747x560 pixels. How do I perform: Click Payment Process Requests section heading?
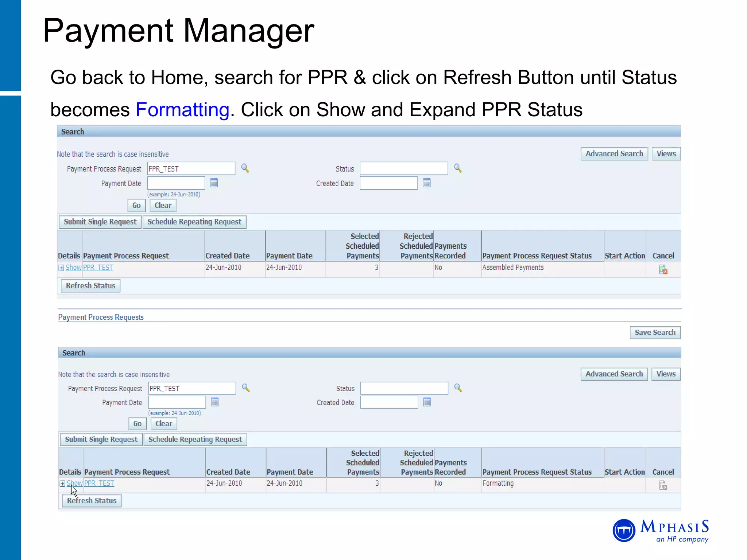click(101, 317)
